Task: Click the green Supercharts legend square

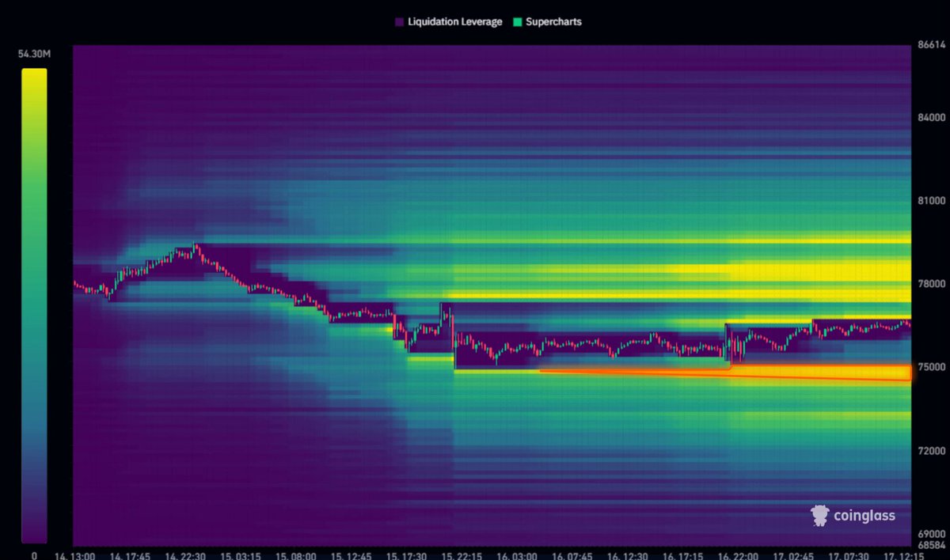Action: coord(518,22)
